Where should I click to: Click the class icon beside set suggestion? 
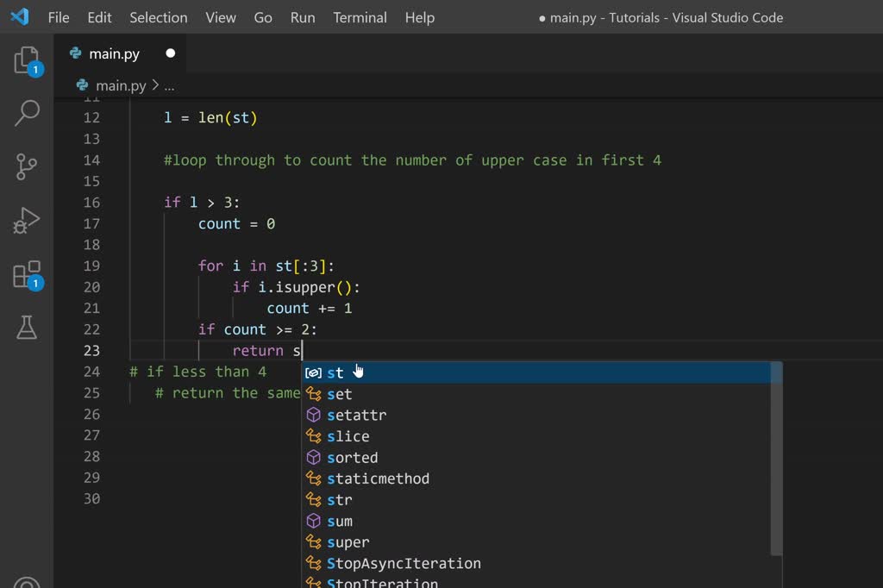[x=314, y=394]
